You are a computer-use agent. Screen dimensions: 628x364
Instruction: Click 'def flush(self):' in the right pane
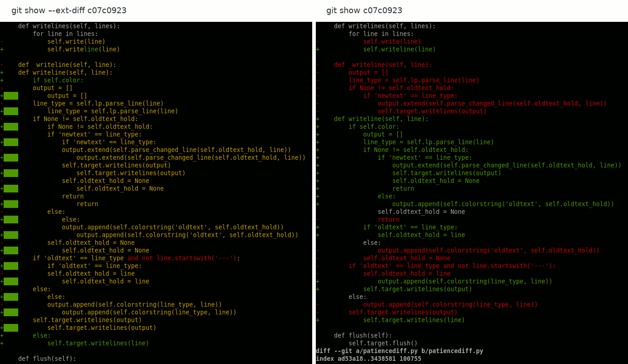[x=363, y=335]
